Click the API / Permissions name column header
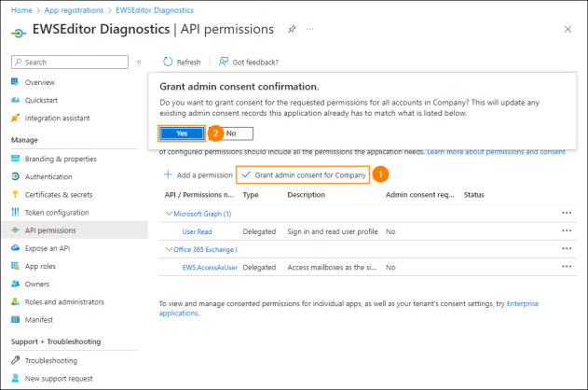This screenshot has width=588, height=390. (198, 195)
